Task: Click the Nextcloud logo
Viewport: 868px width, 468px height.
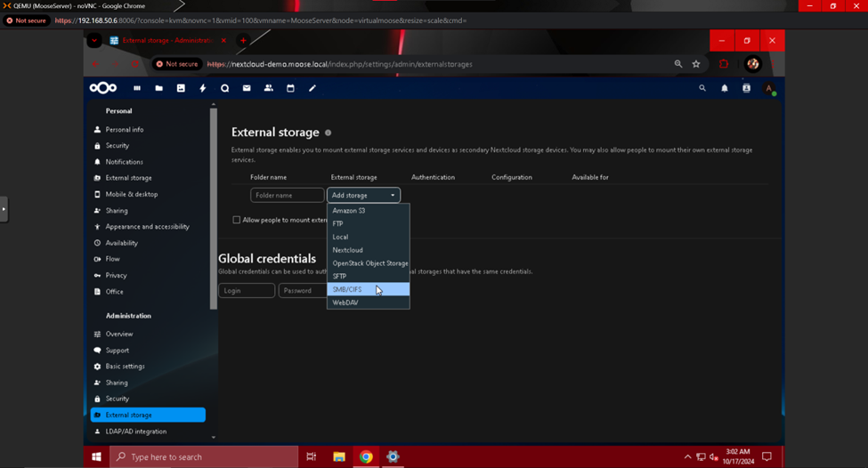Action: (103, 88)
